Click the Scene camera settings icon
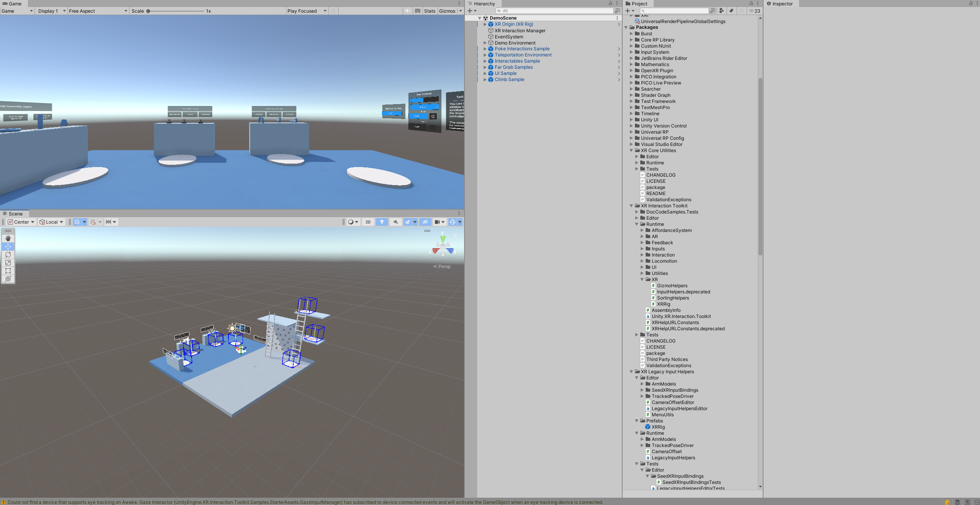The width and height of the screenshot is (980, 505). pos(437,222)
